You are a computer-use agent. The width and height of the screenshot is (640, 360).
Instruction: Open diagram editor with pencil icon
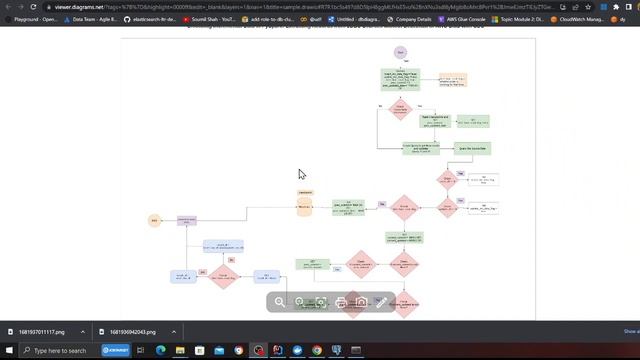[381, 302]
